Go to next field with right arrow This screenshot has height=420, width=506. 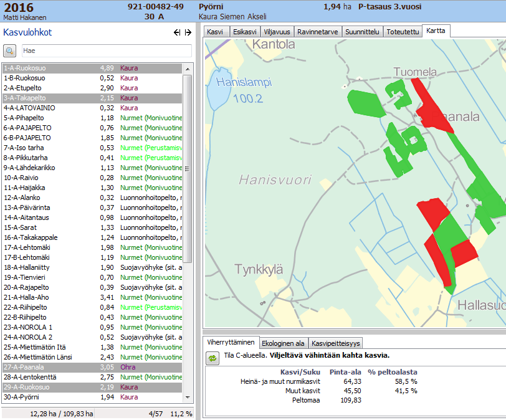click(x=188, y=32)
